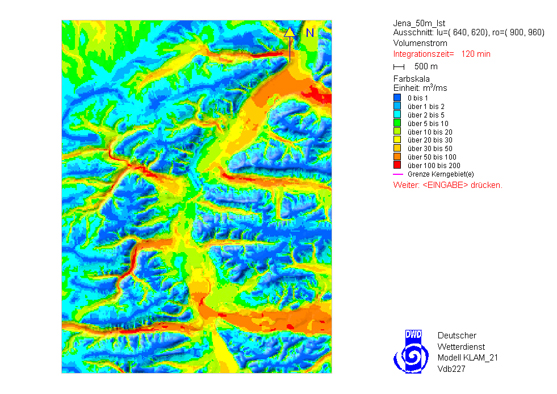The image size is (557, 394).
Task: Click the magenta Grenze Kerngebiet line symbol
Action: [x=398, y=174]
